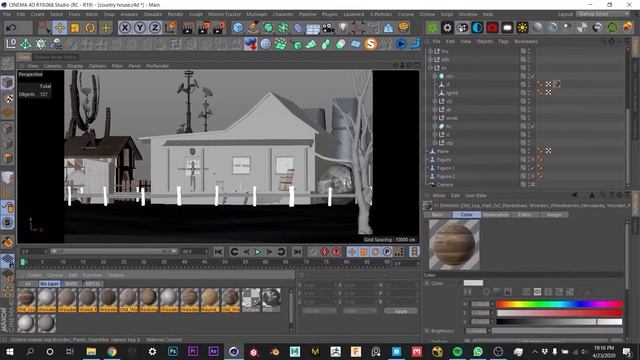Jump to the end of the timeline
The image size is (640, 360).
(x=297, y=252)
